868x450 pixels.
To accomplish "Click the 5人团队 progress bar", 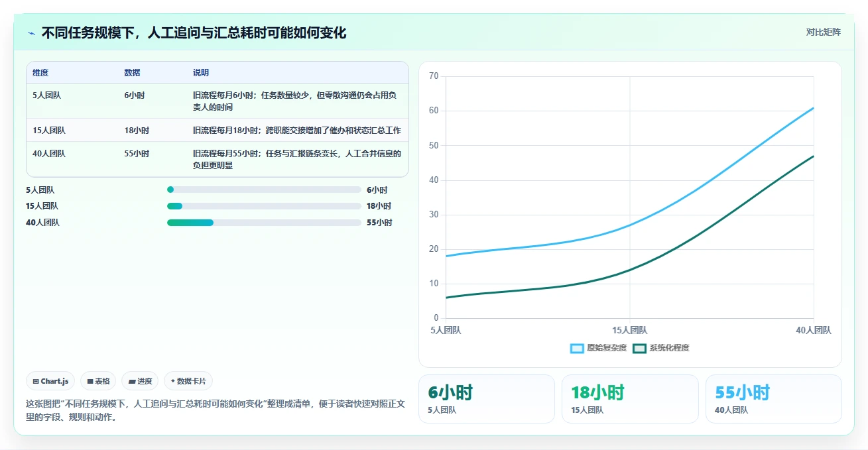I will pos(264,190).
